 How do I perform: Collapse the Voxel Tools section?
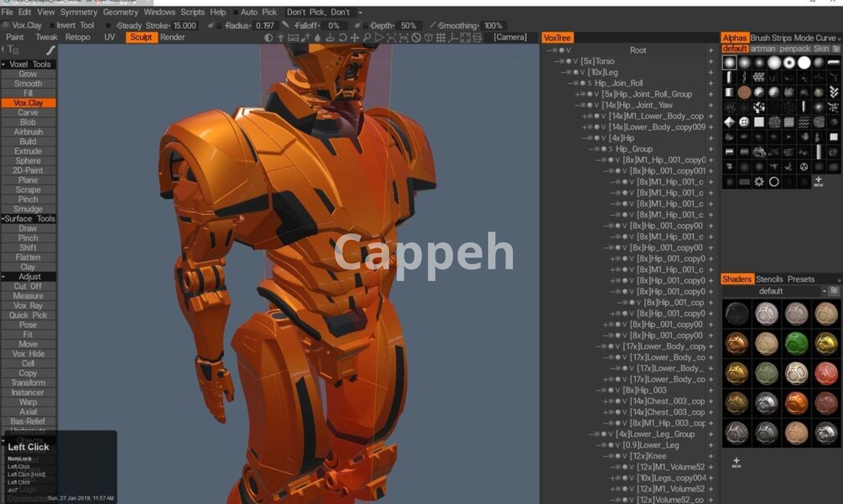click(4, 65)
